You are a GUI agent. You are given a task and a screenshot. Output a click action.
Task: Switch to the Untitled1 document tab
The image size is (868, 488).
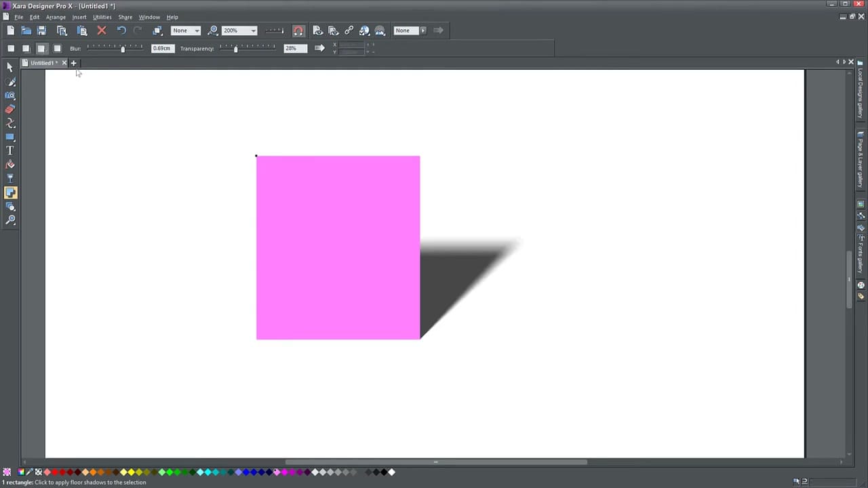pyautogui.click(x=42, y=62)
